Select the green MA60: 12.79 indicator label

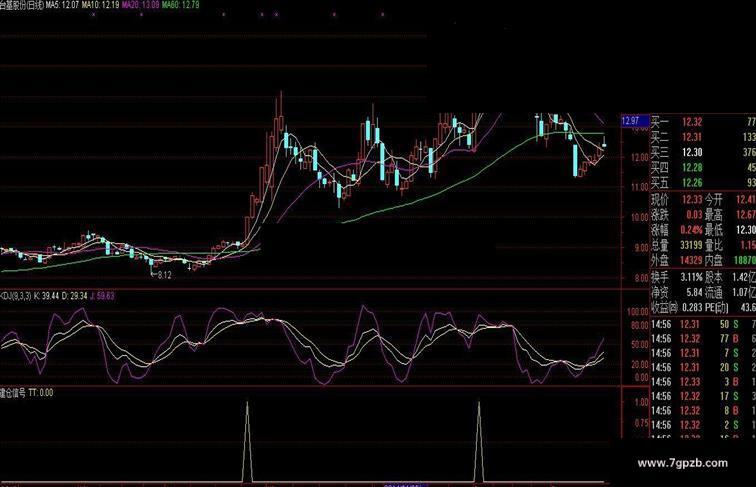[x=180, y=5]
